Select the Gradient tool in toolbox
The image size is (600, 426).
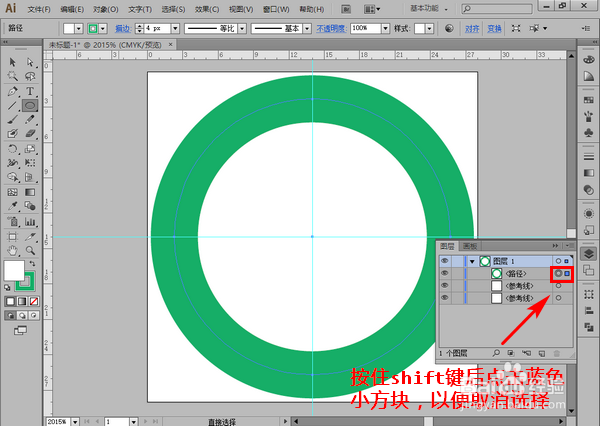[x=30, y=192]
